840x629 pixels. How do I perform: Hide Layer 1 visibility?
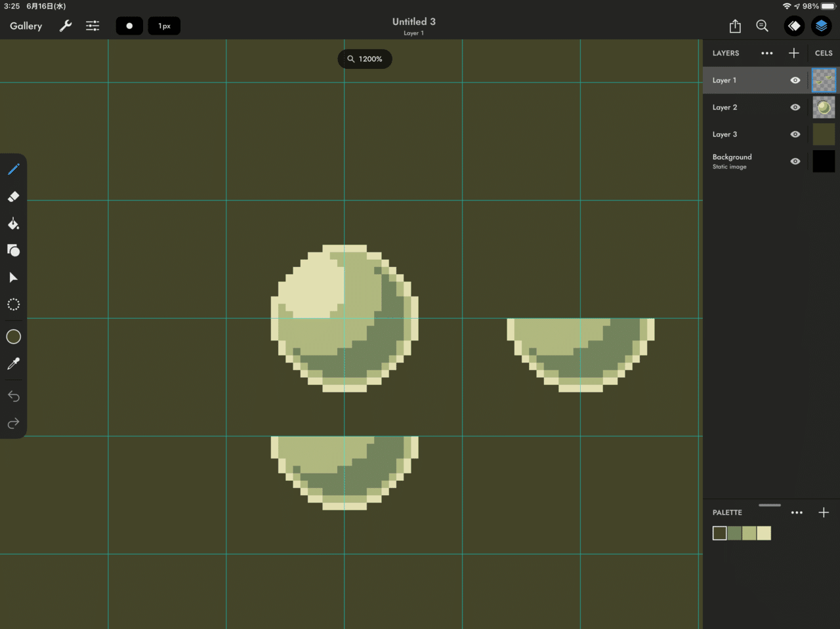795,80
